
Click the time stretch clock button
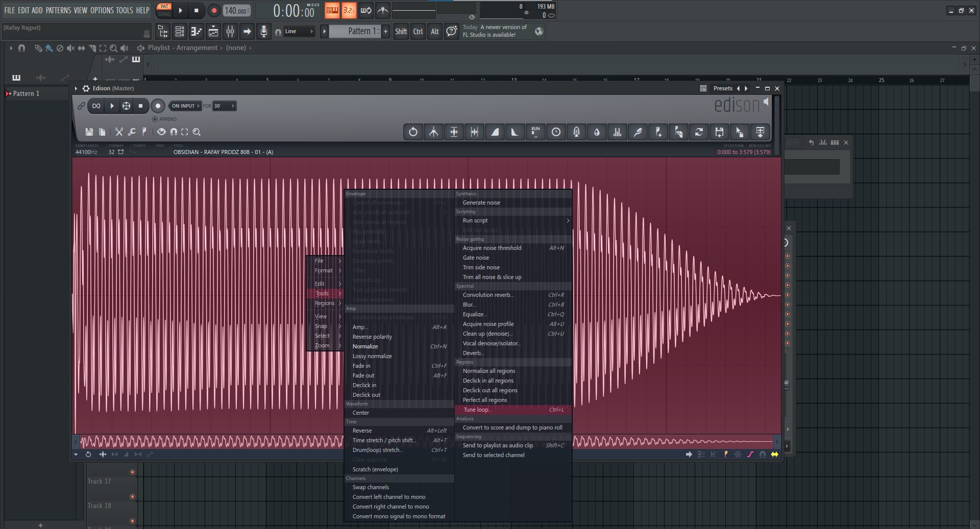(556, 132)
